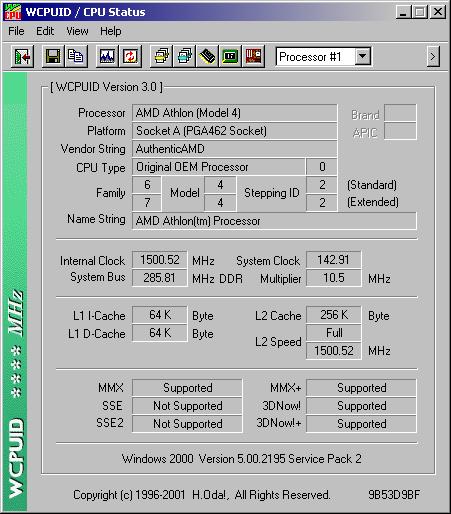Screen dimensions: 451x514
Task: Click the extended Family value 7
Action: click(x=147, y=203)
